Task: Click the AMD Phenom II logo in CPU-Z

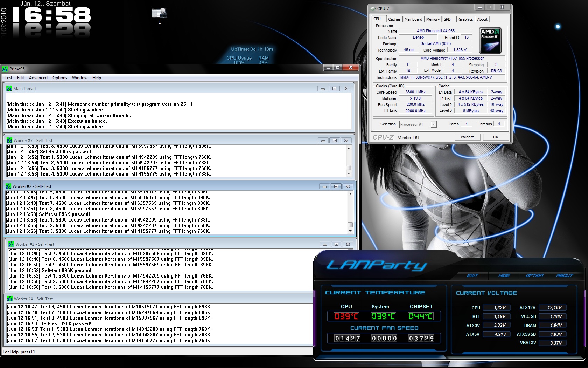Action: point(490,40)
